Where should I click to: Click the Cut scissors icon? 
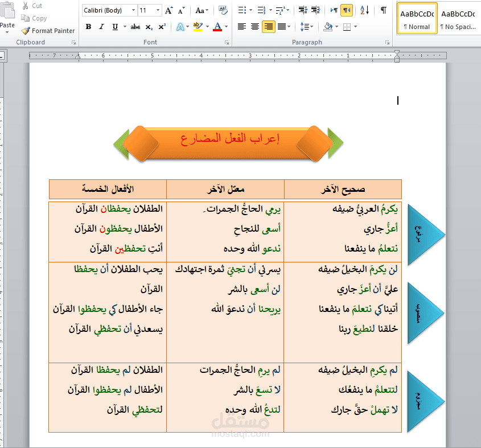click(26, 6)
